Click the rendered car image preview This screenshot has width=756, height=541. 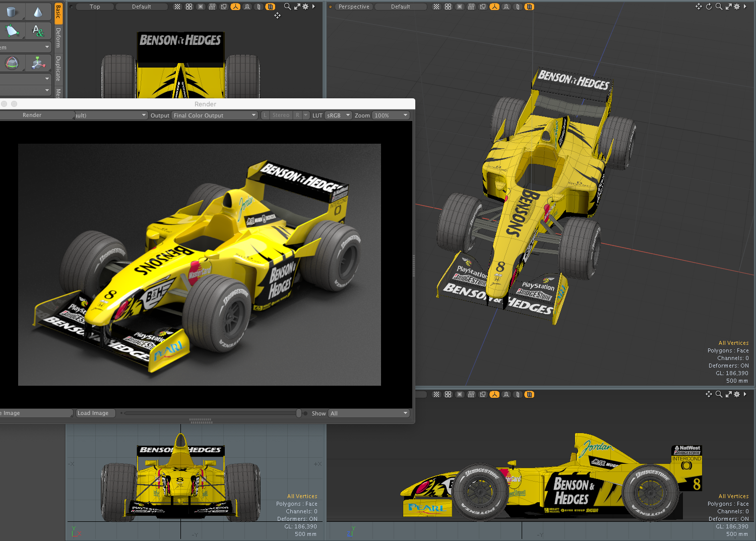pyautogui.click(x=200, y=265)
